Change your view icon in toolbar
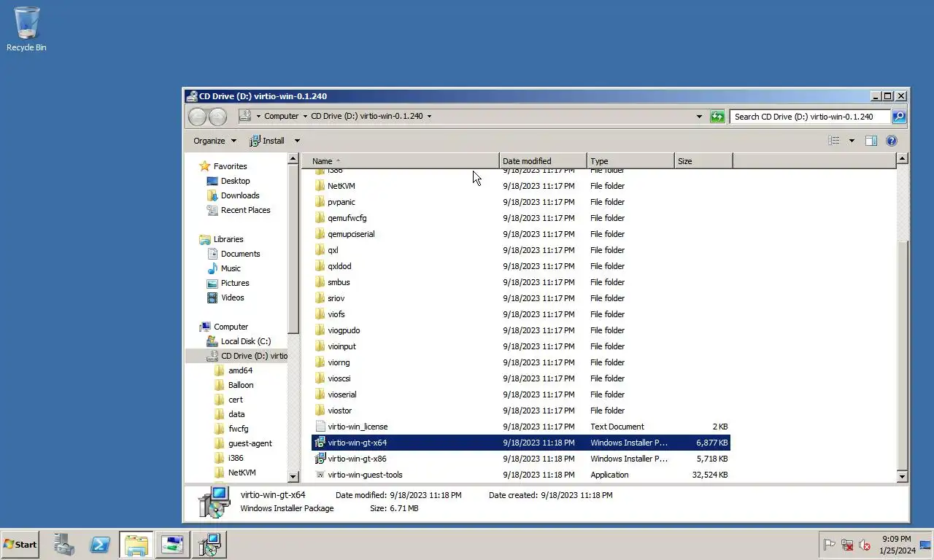Image resolution: width=934 pixels, height=560 pixels. point(834,141)
